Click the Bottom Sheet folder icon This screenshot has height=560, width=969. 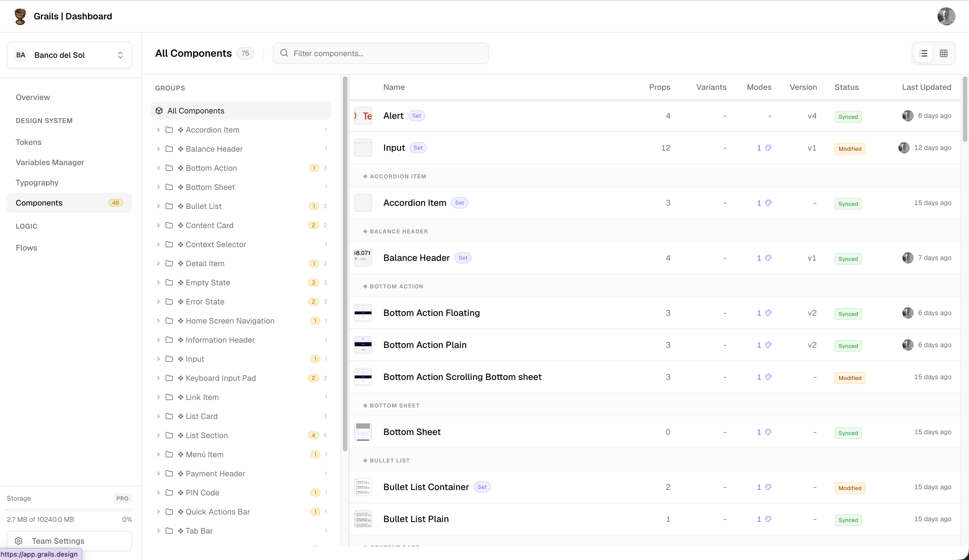click(x=169, y=187)
